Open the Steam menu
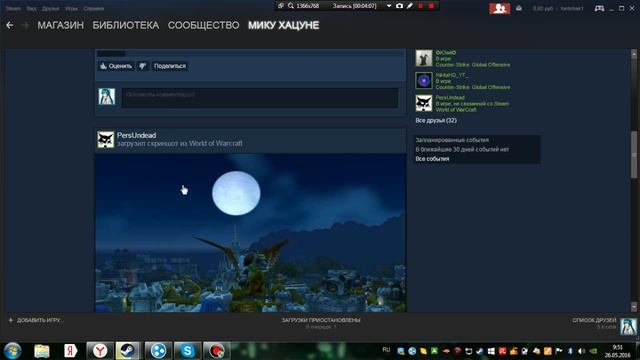 coord(13,9)
